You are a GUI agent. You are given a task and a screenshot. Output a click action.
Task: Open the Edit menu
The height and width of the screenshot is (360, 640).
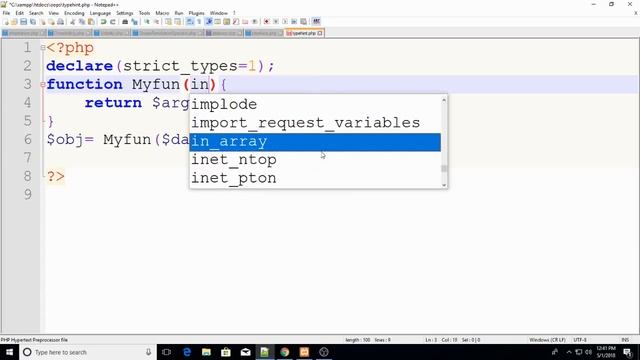click(x=20, y=13)
